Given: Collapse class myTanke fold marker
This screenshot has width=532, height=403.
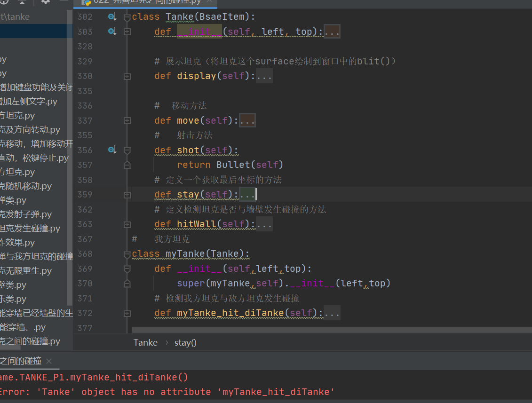Looking at the screenshot, I should tap(127, 254).
